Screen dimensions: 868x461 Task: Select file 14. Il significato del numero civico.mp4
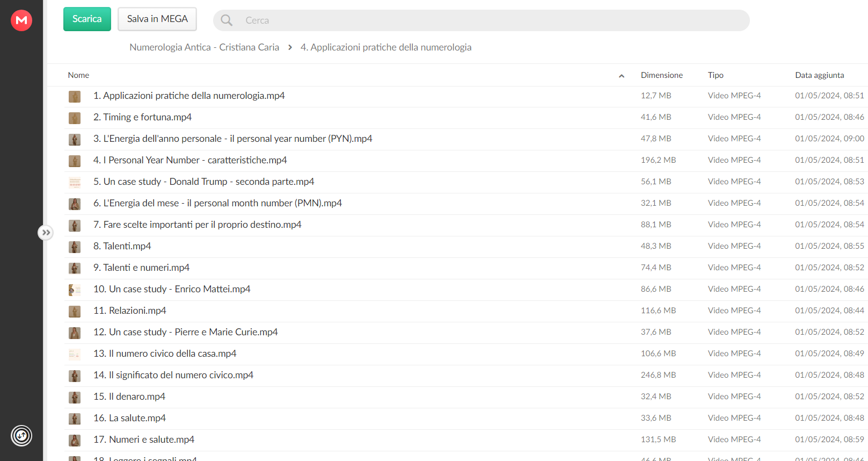point(173,375)
